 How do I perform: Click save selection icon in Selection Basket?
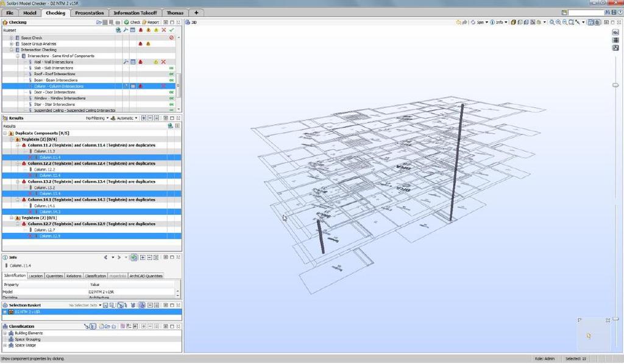tap(105, 305)
